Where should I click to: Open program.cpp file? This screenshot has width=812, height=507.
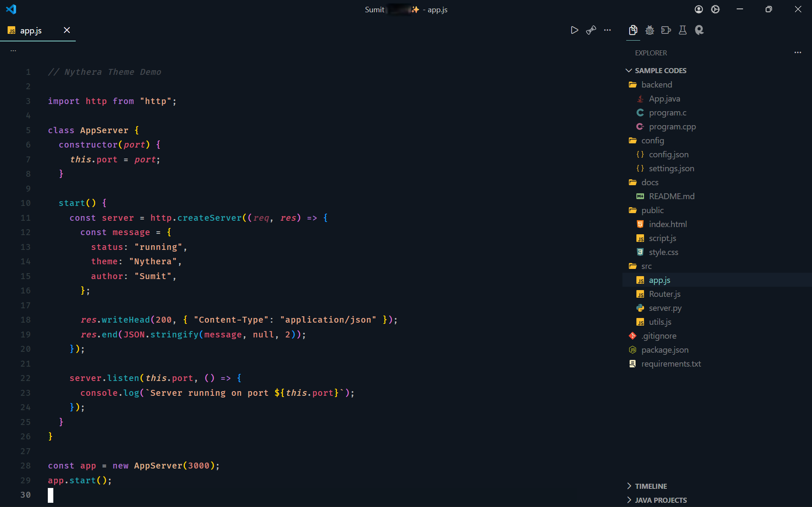point(717,126)
